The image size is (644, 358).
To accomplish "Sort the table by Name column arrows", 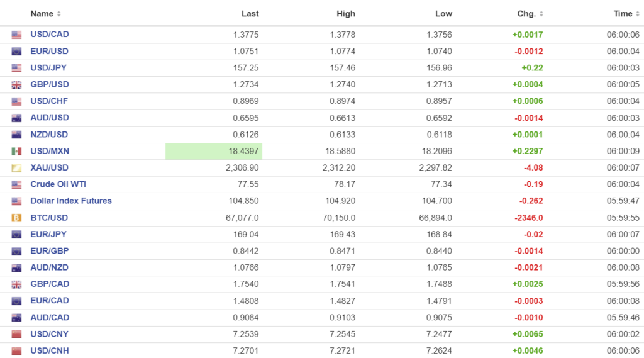I will click(x=59, y=14).
